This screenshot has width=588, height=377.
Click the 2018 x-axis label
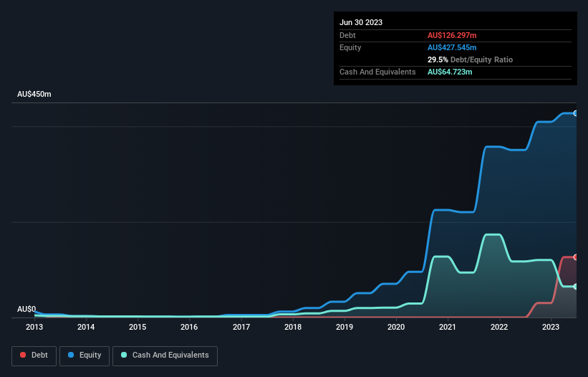pos(293,327)
